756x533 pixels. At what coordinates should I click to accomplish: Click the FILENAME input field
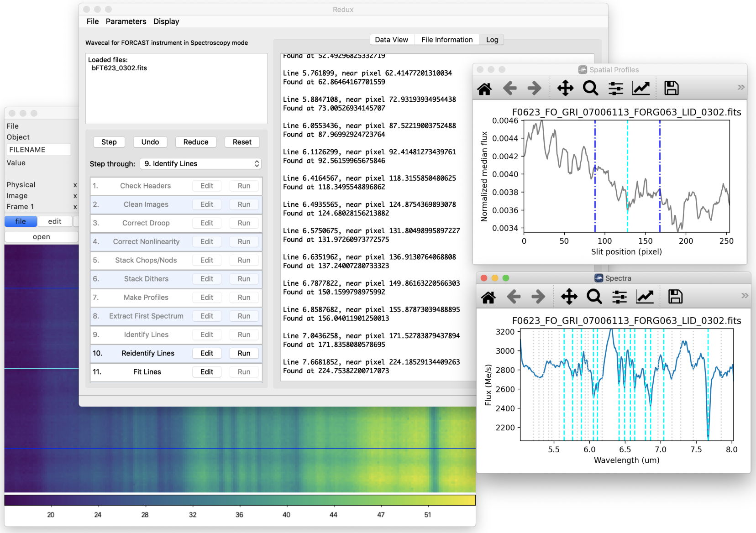pos(38,149)
